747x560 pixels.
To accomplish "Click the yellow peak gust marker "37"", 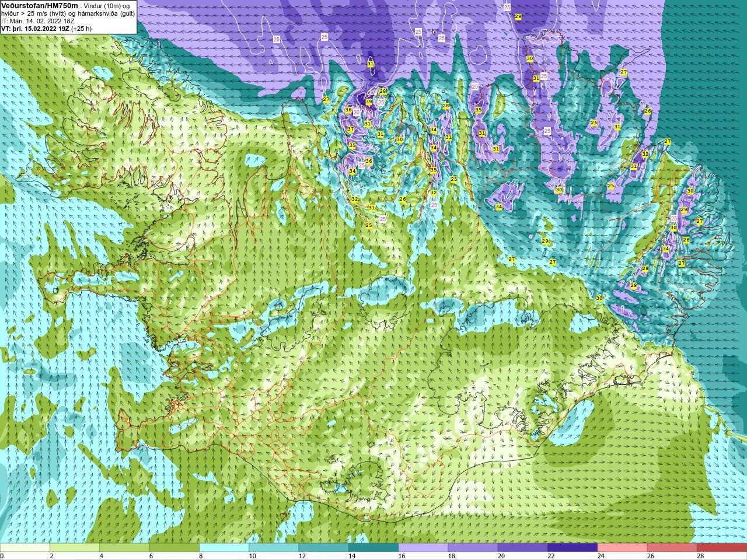I will click(351, 129).
